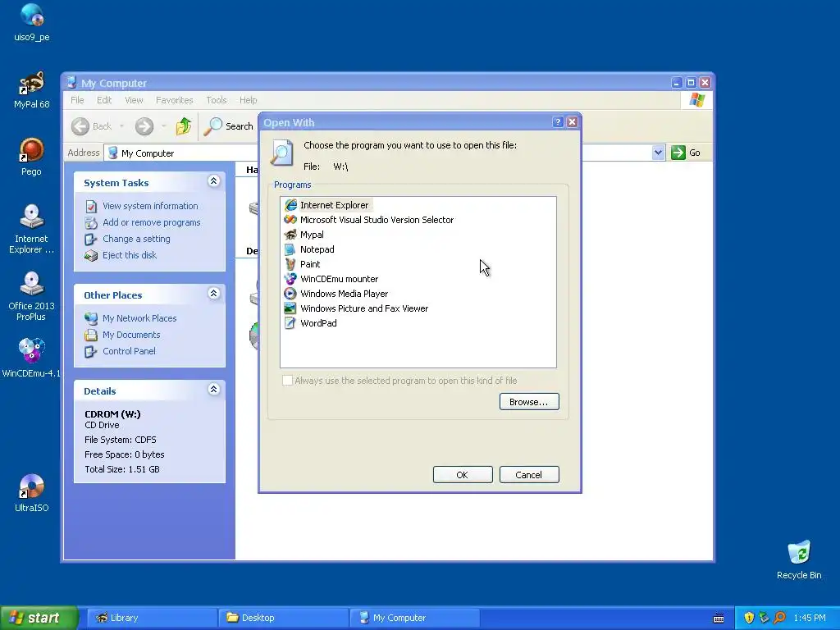Click the WinCDEmu-4.1 desktop icon
This screenshot has width=840, height=630.
click(x=32, y=358)
